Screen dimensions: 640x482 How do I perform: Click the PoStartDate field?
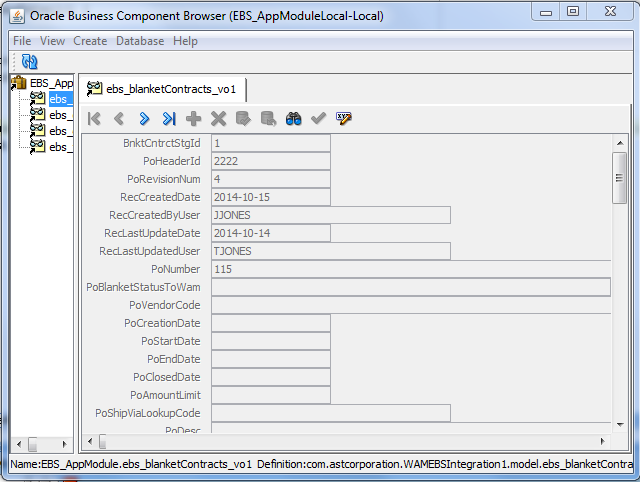point(271,341)
